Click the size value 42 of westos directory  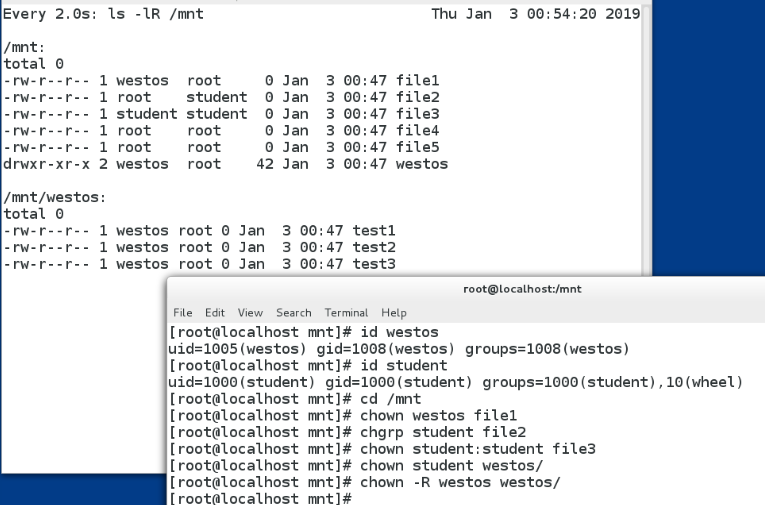click(265, 164)
